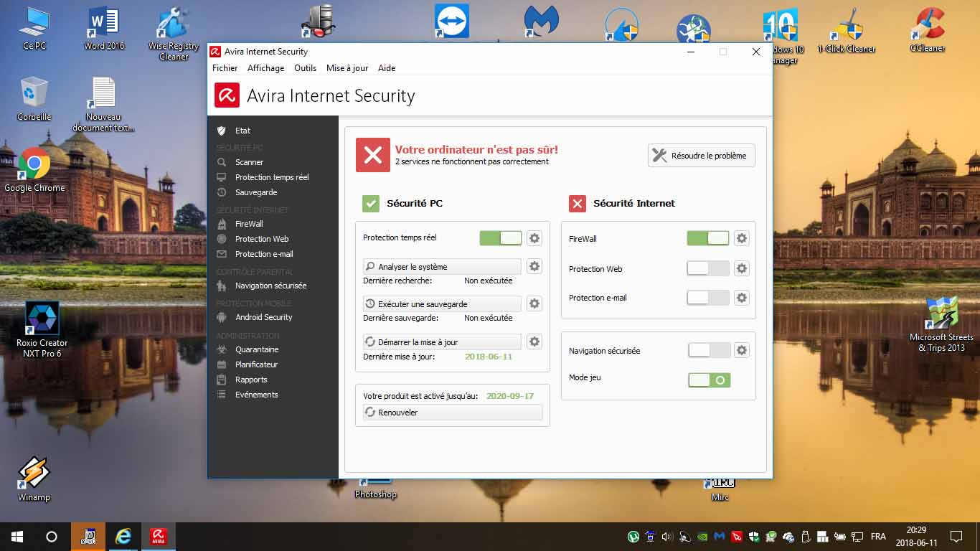This screenshot has height=551, width=980.
Task: Open settings gear next to Analyser le système
Action: 534,266
